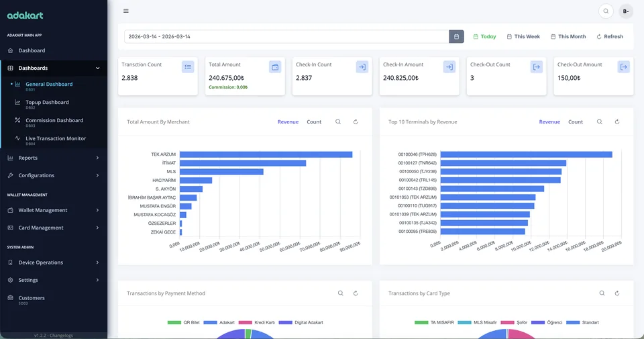
Task: Toggle Adakart legend item
Action: pyautogui.click(x=219, y=323)
